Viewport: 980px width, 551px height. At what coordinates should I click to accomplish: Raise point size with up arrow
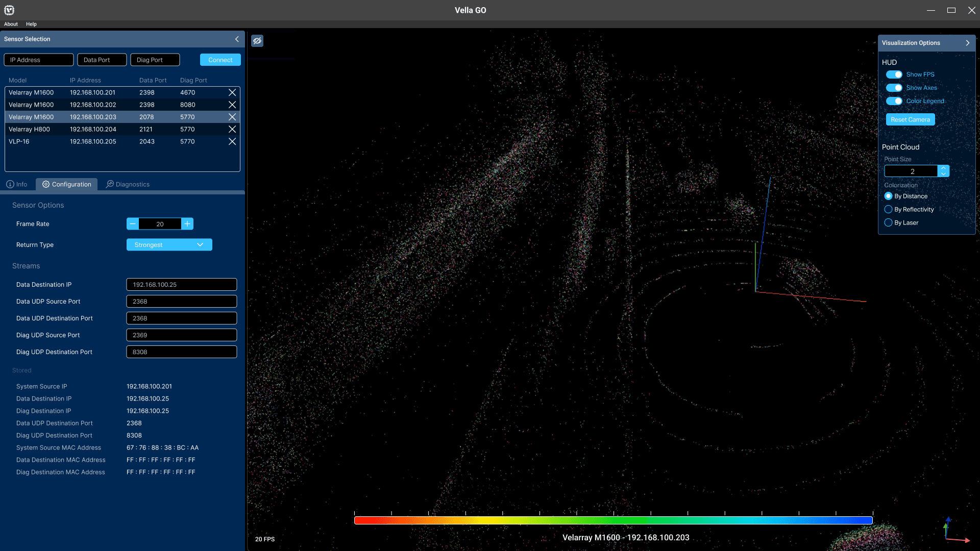coord(943,168)
